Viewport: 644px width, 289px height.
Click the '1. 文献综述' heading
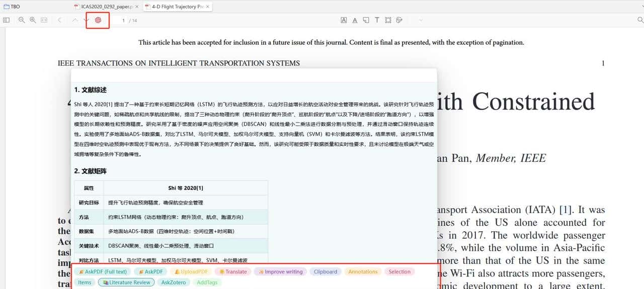(x=91, y=90)
